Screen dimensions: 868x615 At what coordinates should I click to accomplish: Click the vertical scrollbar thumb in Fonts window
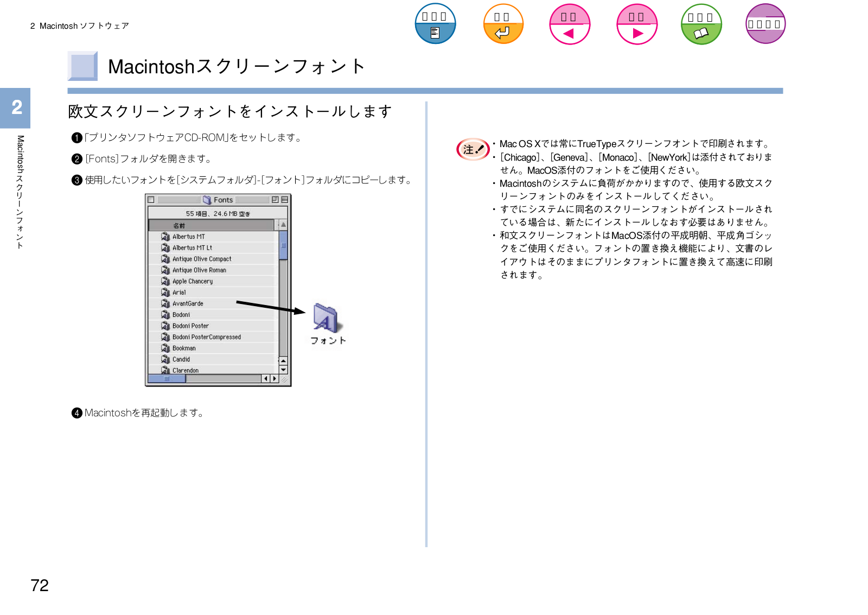(x=283, y=245)
